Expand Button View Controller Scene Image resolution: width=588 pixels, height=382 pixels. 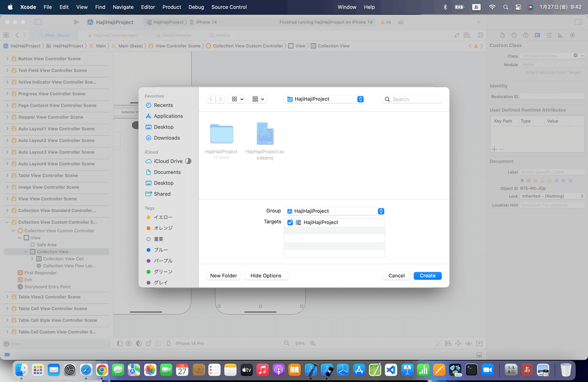point(7,59)
